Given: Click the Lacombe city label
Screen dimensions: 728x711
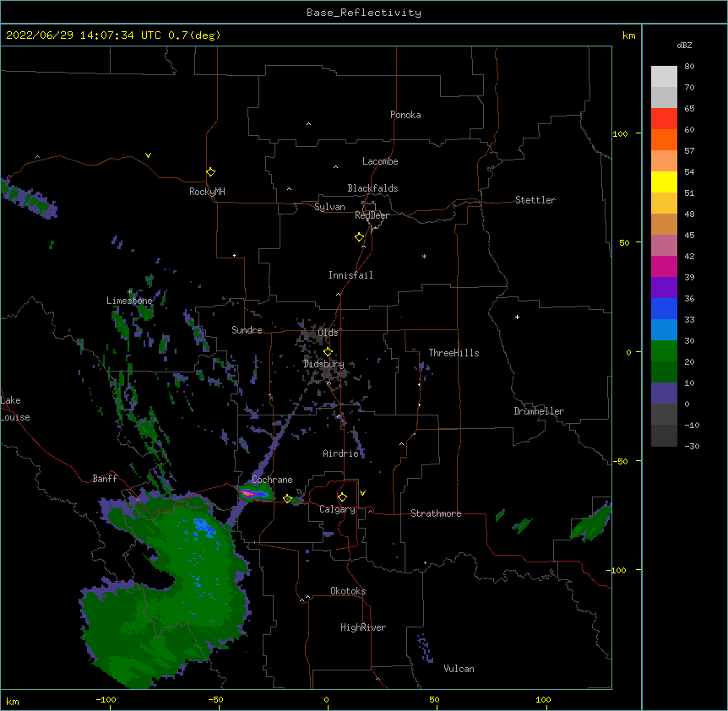Looking at the screenshot, I should [380, 161].
